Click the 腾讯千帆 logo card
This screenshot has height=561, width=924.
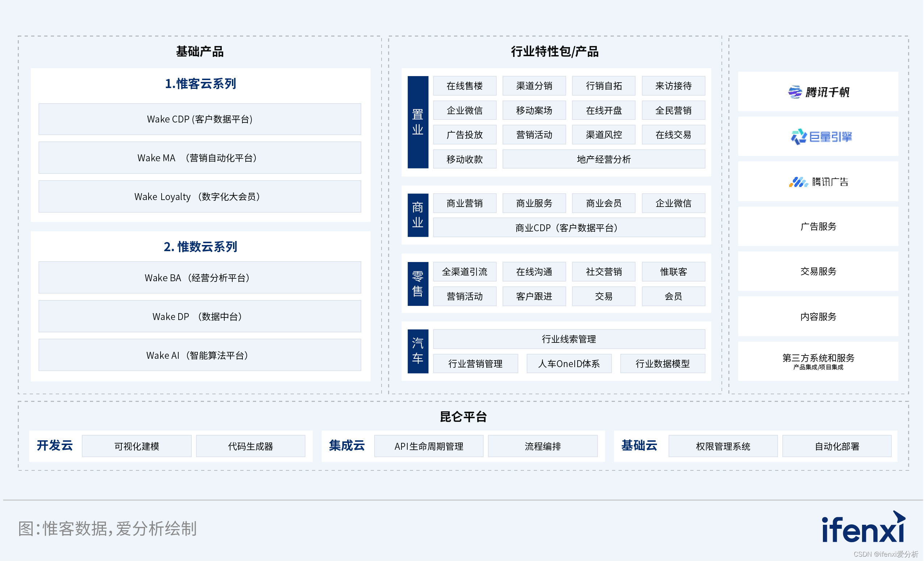coord(818,91)
